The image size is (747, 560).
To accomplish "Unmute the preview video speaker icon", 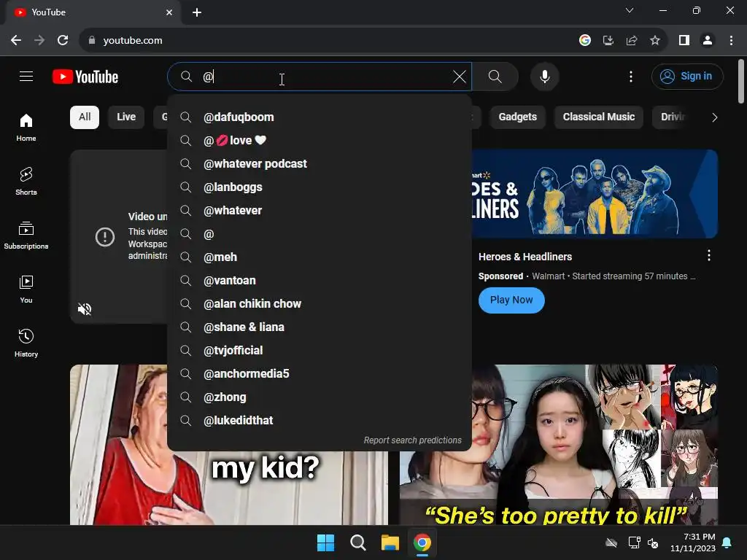I will coord(85,309).
